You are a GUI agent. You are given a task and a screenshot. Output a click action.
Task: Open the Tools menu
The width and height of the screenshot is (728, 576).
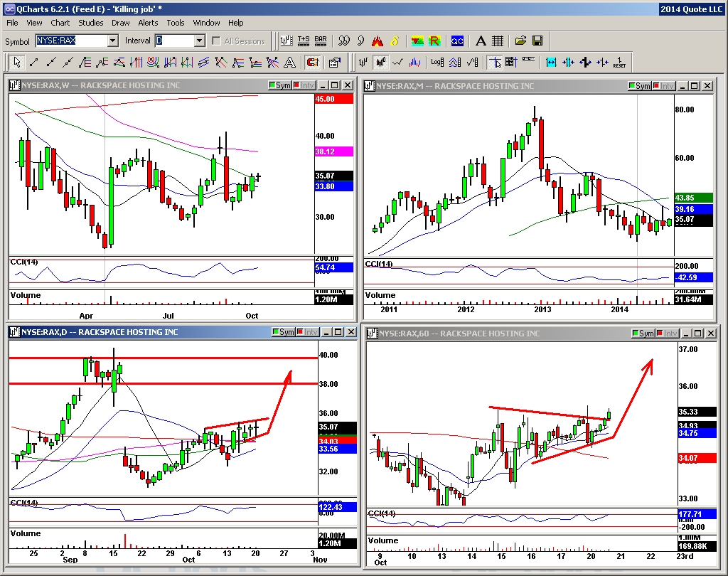[176, 23]
